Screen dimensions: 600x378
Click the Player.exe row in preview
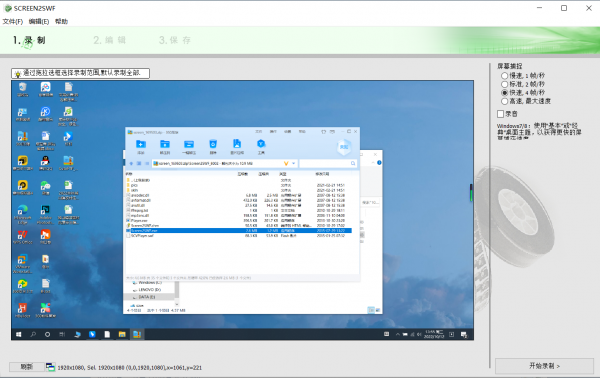[x=238, y=221]
